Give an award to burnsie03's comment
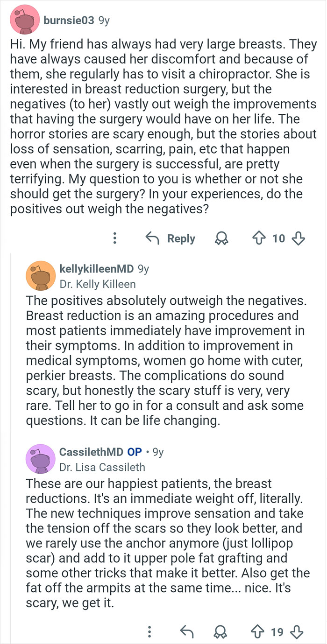 click(x=221, y=238)
